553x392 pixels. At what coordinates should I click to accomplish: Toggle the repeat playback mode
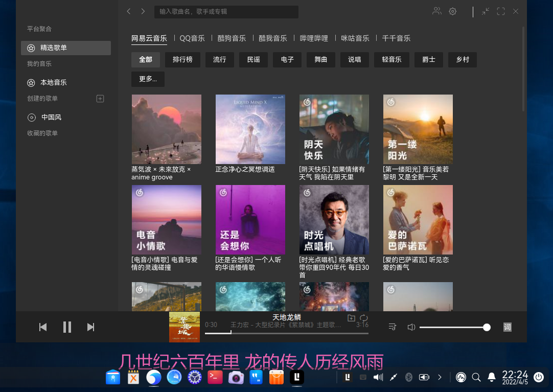363,317
